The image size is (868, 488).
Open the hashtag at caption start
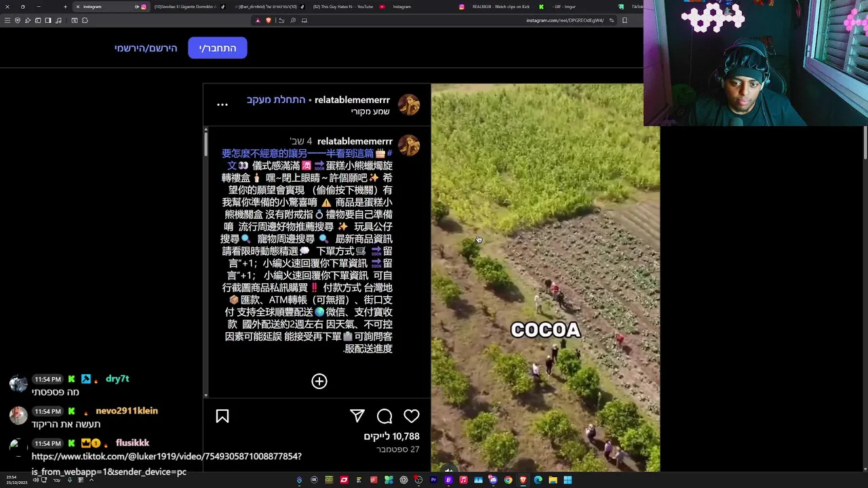[x=307, y=154]
